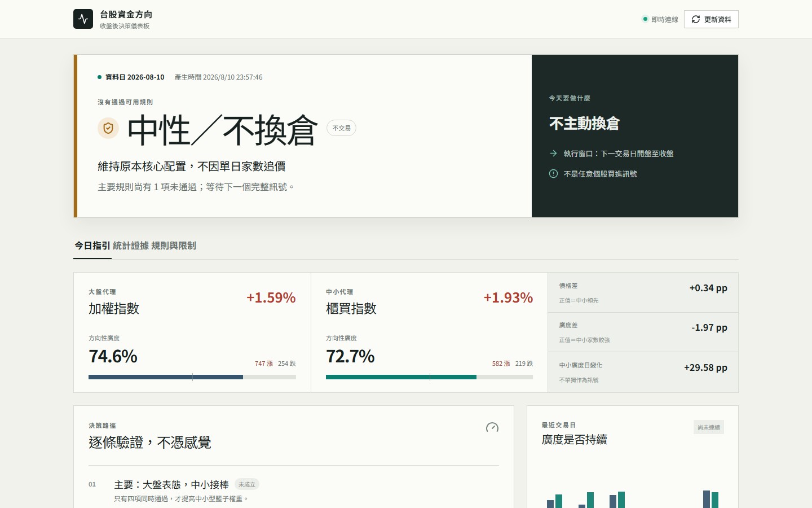Image resolution: width=812 pixels, height=508 pixels.
Task: Click the 台股資金方向 title
Action: pos(126,15)
